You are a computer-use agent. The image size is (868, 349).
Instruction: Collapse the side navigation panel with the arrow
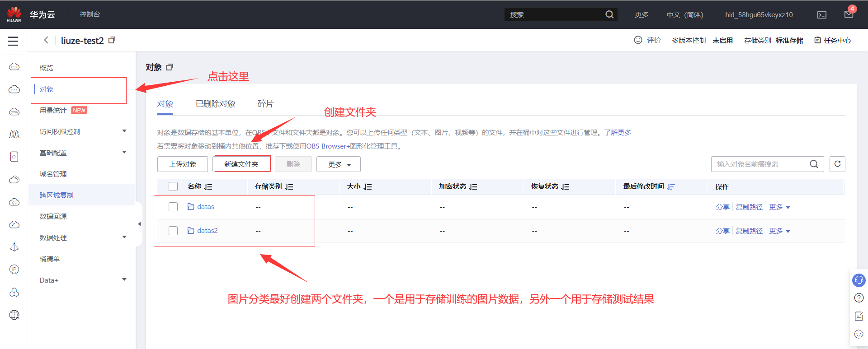pos(139,224)
